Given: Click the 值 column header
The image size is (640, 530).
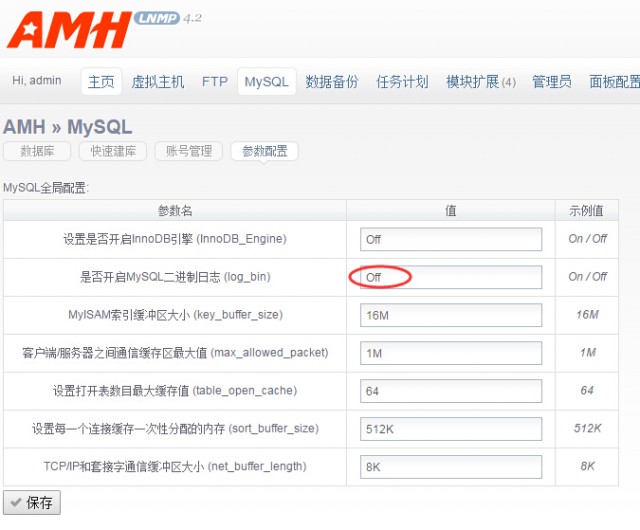Looking at the screenshot, I should 451,211.
